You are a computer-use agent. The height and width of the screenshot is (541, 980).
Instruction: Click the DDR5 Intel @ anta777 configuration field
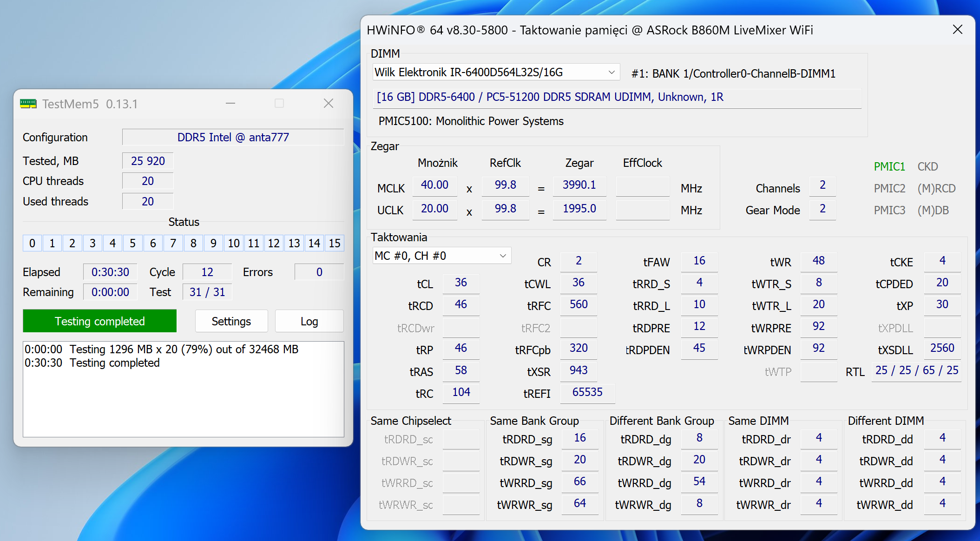coord(233,137)
